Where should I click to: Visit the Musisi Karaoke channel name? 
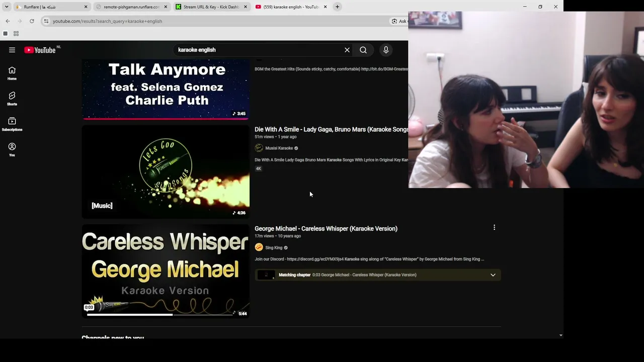tap(279, 148)
